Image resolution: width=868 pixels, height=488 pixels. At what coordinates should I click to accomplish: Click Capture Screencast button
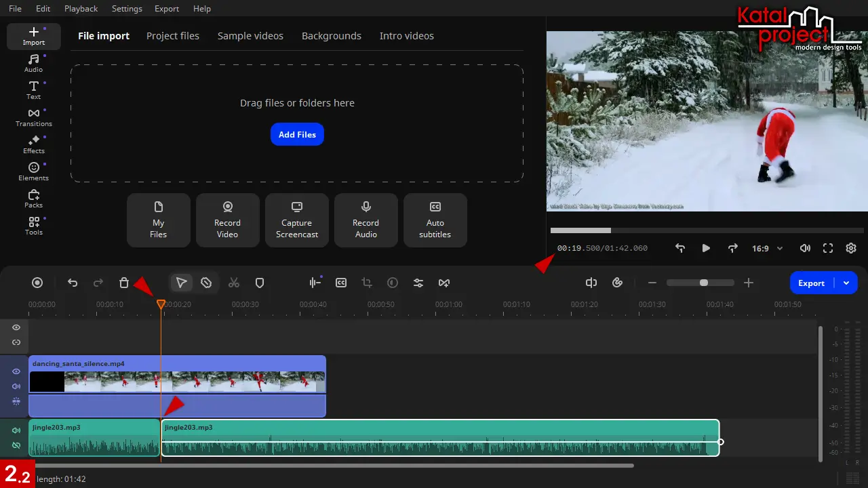click(x=297, y=220)
